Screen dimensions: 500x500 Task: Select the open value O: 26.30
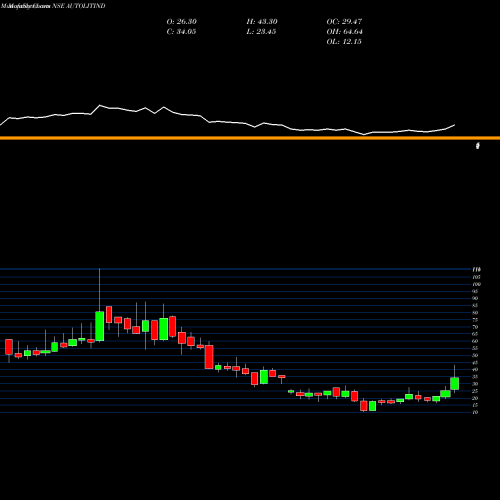click(x=182, y=22)
